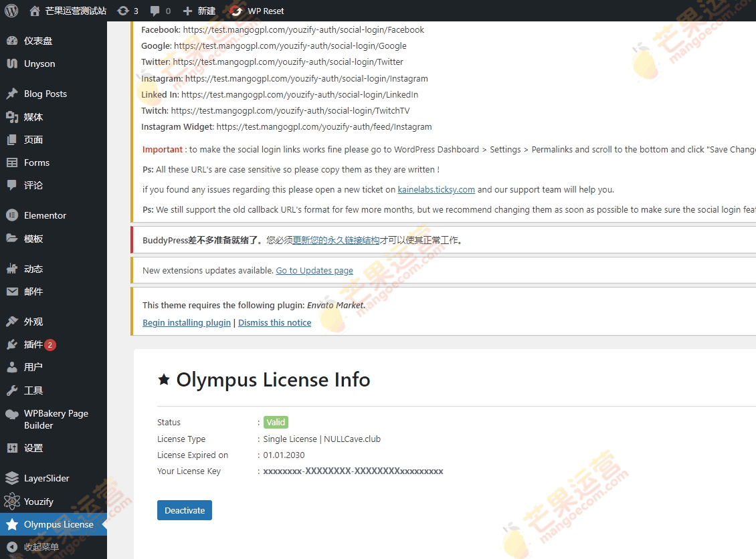Begin installing the Envato Market plugin

[186, 322]
